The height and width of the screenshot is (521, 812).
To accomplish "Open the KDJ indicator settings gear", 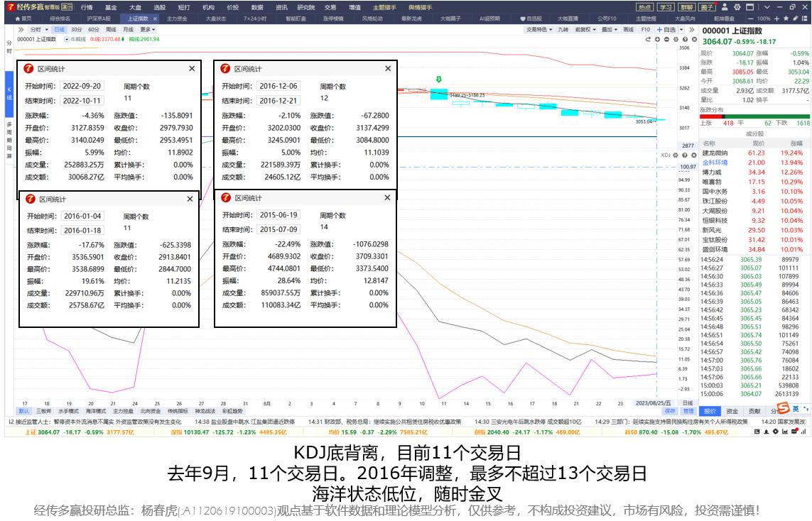I will (676, 155).
